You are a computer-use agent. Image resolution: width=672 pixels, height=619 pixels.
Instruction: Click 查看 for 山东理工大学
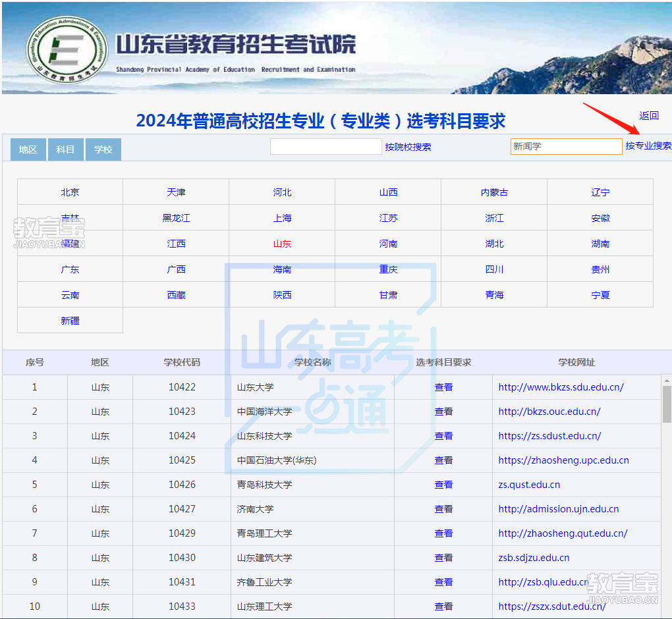pyautogui.click(x=443, y=606)
